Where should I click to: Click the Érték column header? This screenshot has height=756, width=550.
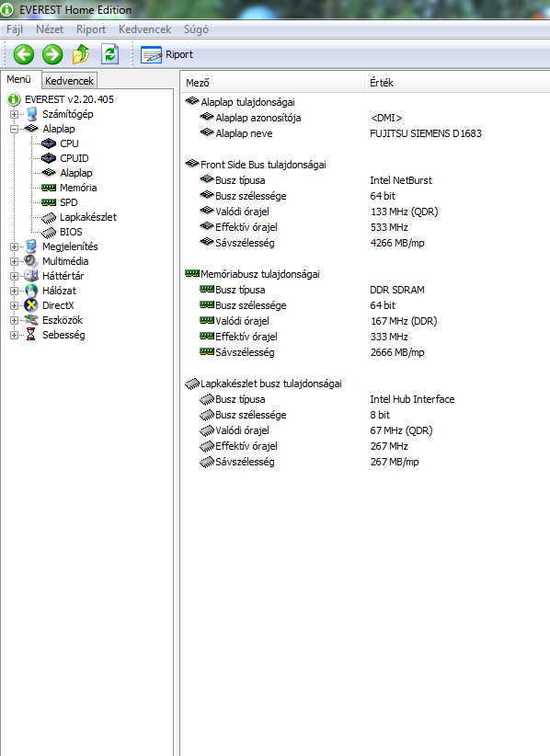pos(457,83)
